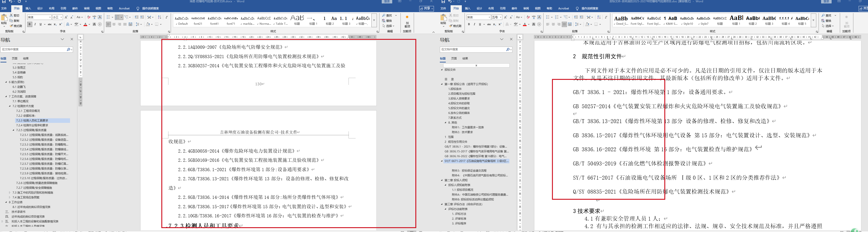This screenshot has width=868, height=232.
Task: Click the Sort icon in the left Word window
Action: pyautogui.click(x=159, y=17)
